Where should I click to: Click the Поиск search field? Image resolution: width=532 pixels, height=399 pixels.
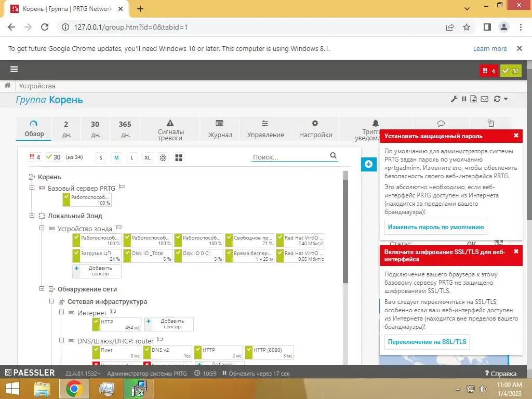pyautogui.click(x=289, y=157)
